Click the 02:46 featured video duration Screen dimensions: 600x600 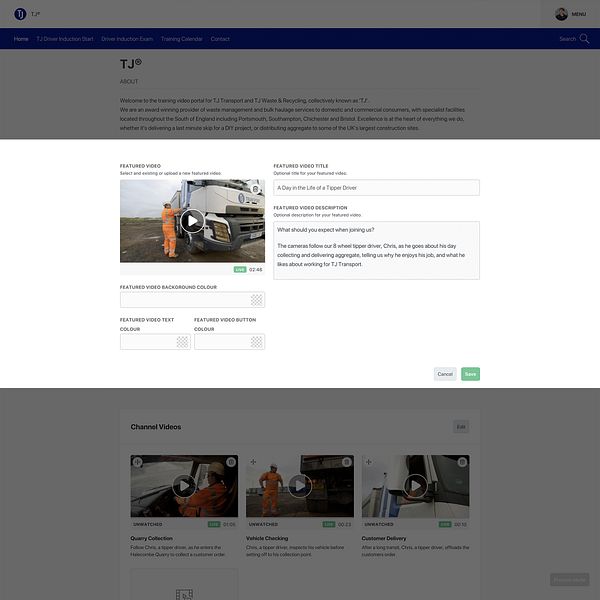(x=256, y=269)
